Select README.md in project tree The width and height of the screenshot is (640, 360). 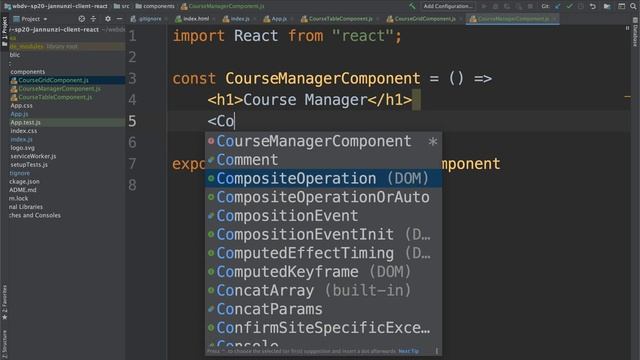coord(23,190)
